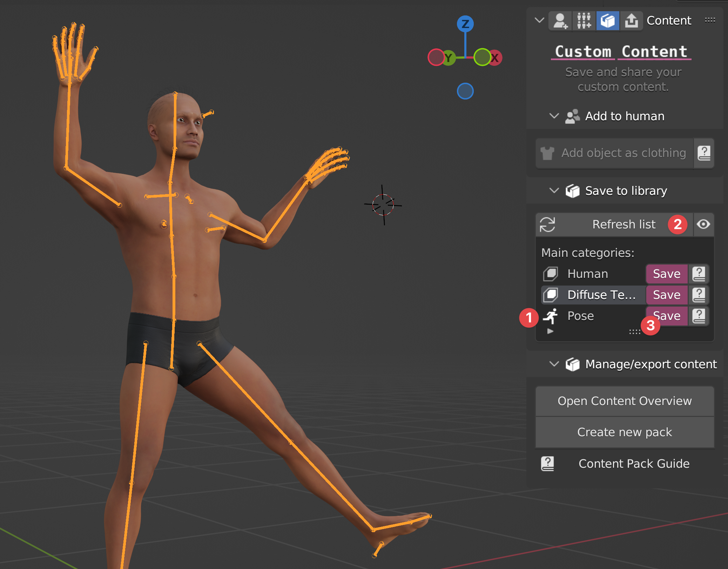Click the help icon in the Human row
This screenshot has width=728, height=569.
tap(699, 274)
